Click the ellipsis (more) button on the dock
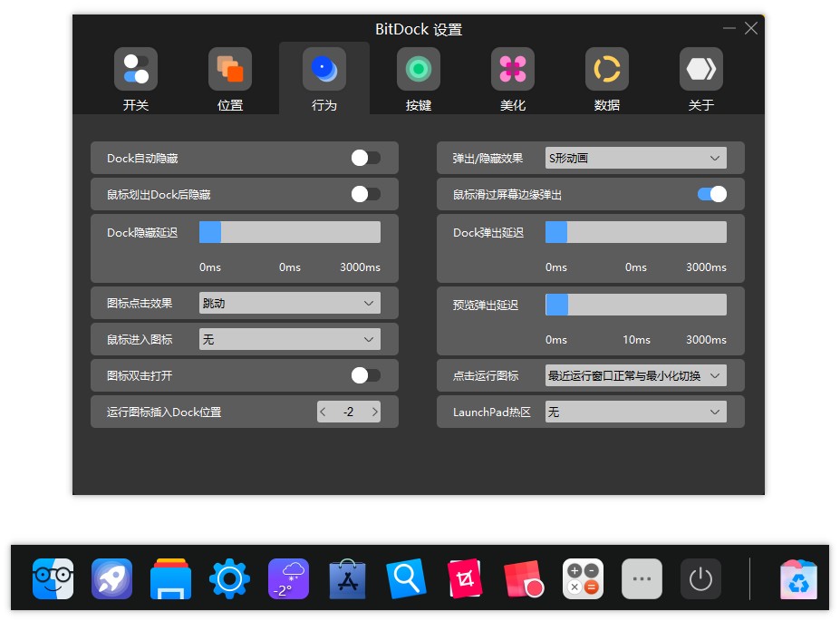 point(642,577)
